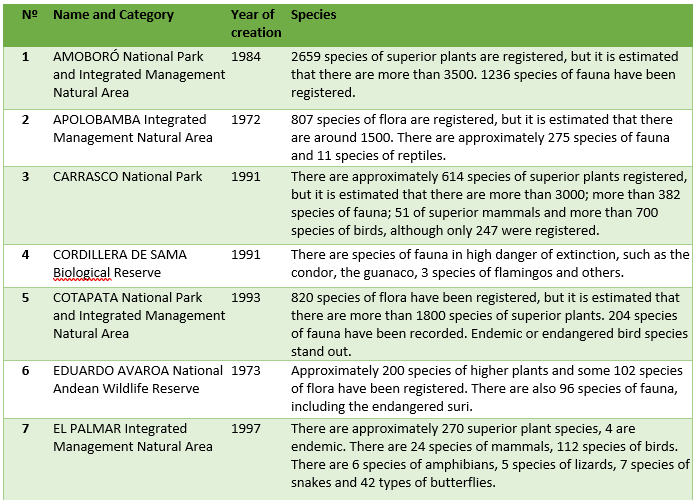Click the misspelled word 'Biological' underlined in red
The width and height of the screenshot is (696, 500).
(x=82, y=273)
